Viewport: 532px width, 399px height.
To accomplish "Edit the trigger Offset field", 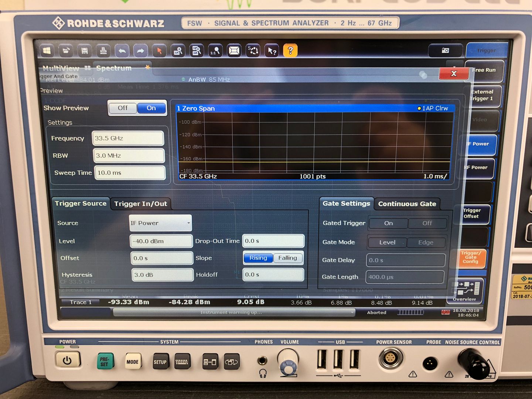I will 162,258.
